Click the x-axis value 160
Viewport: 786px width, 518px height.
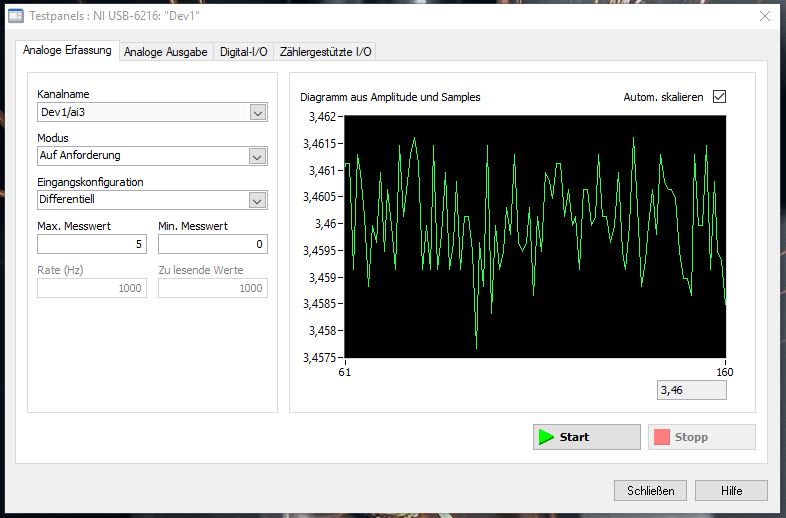pyautogui.click(x=725, y=372)
